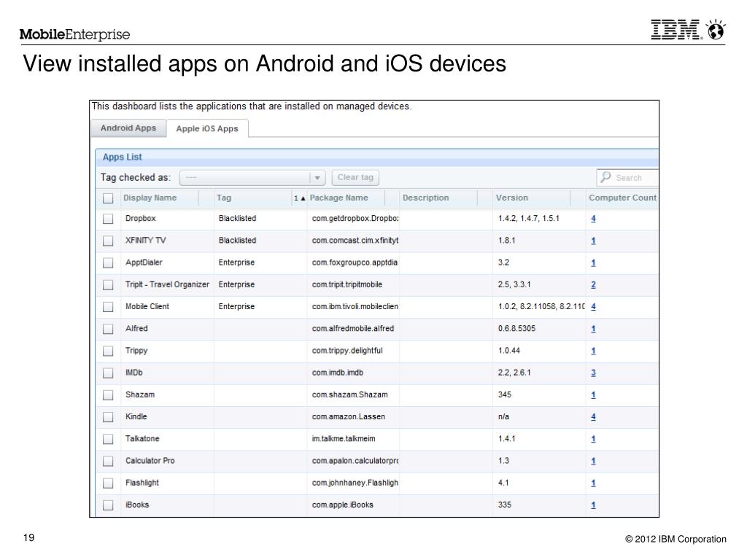Click the IBM logo

(x=676, y=29)
